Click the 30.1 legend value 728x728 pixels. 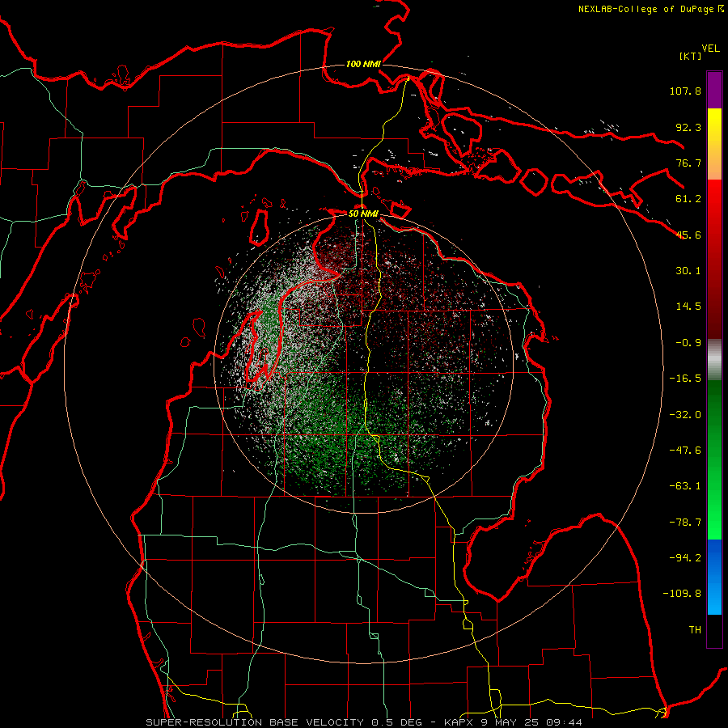pyautogui.click(x=688, y=271)
